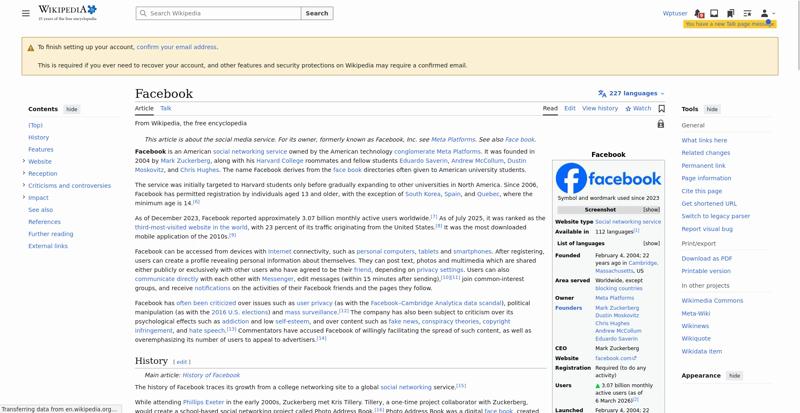Expand the Website section in Contents
This screenshot has width=800, height=413.
[x=24, y=161]
